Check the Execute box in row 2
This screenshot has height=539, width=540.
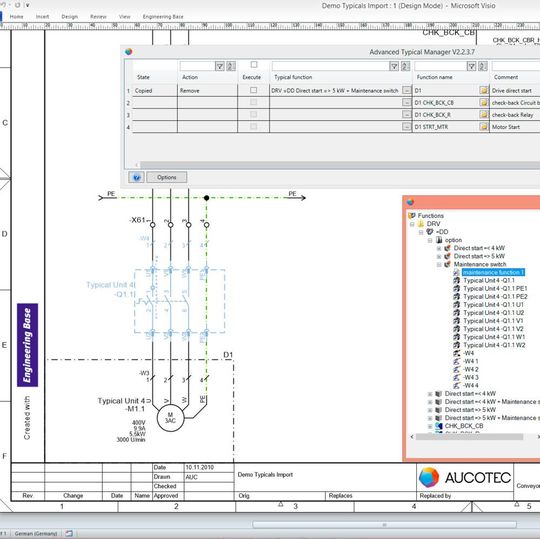253,102
